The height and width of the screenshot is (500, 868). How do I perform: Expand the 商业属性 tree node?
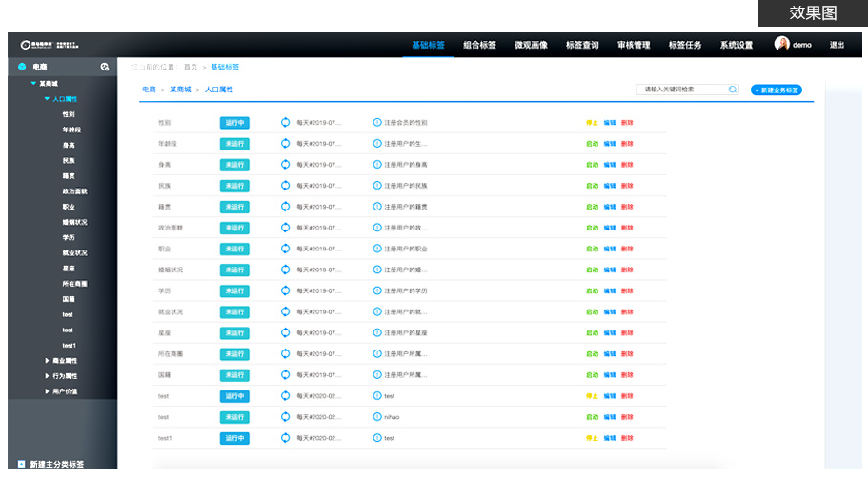point(47,361)
